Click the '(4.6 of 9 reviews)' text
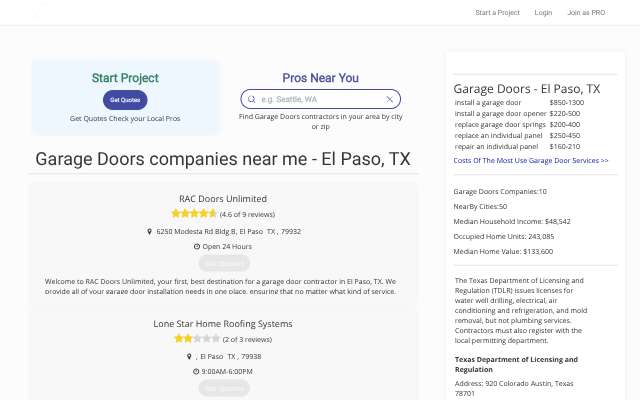The width and height of the screenshot is (640, 400). point(247,214)
